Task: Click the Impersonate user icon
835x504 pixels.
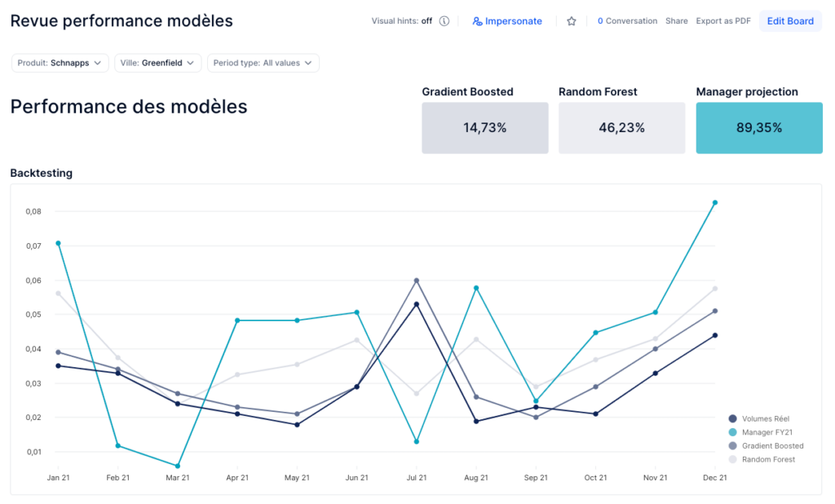Action: pyautogui.click(x=477, y=21)
